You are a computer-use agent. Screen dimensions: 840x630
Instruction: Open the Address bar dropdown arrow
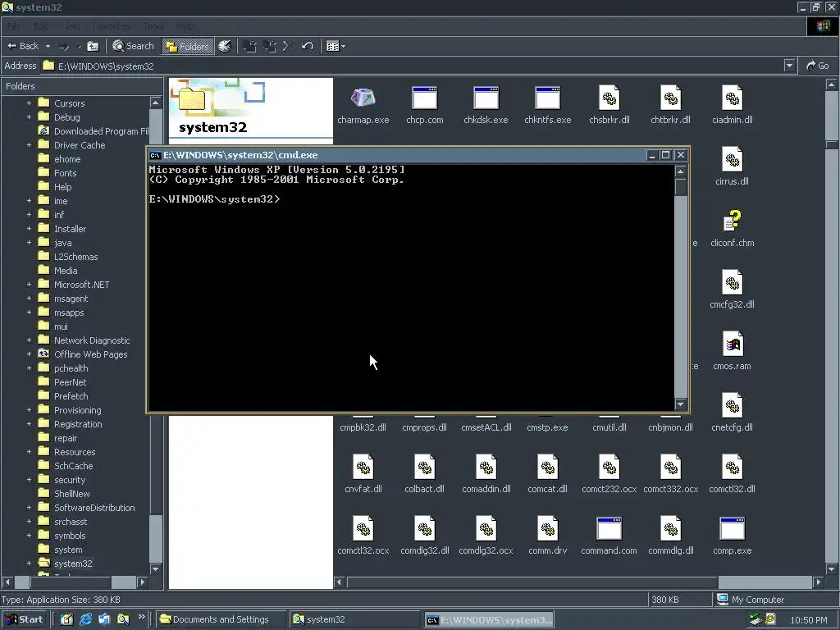[789, 66]
